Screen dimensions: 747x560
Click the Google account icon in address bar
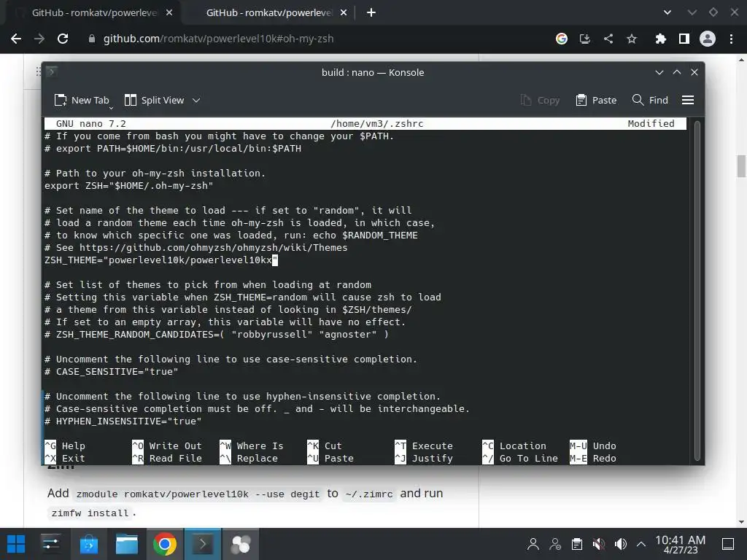[x=562, y=39]
